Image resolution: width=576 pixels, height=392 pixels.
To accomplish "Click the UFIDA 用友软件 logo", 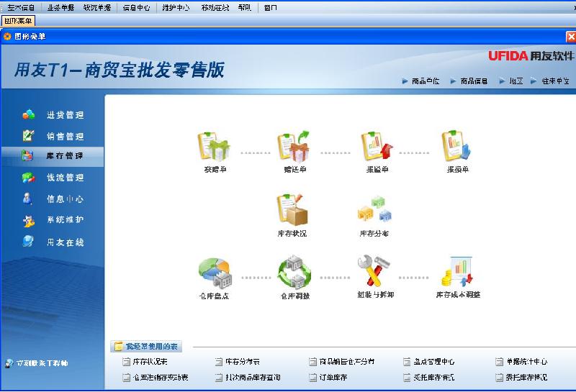I will (x=531, y=56).
